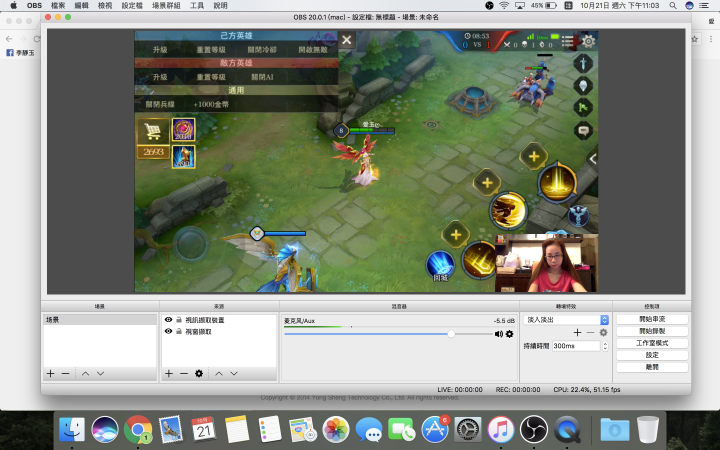The image size is (720, 450).
Task: Open Notification Center in the menu bar
Action: pyautogui.click(x=703, y=6)
